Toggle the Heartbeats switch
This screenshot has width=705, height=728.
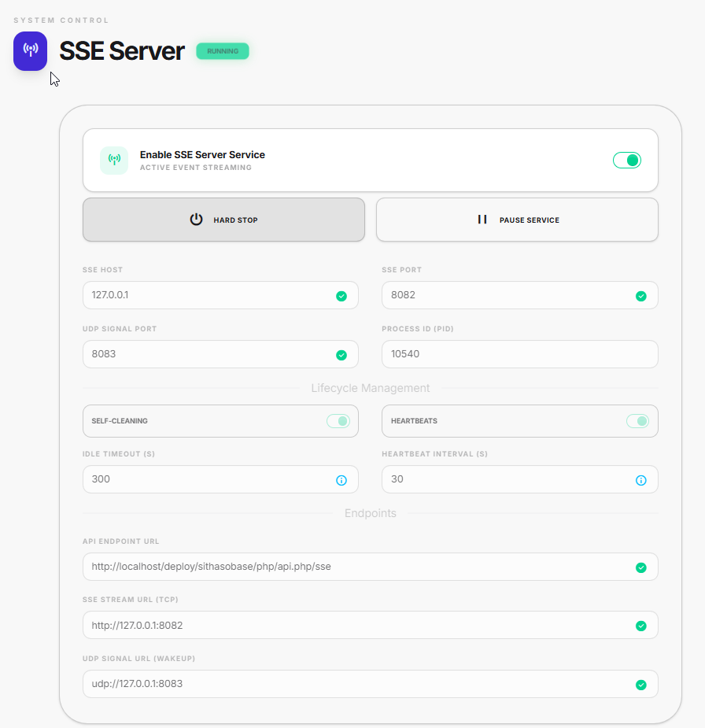point(637,421)
